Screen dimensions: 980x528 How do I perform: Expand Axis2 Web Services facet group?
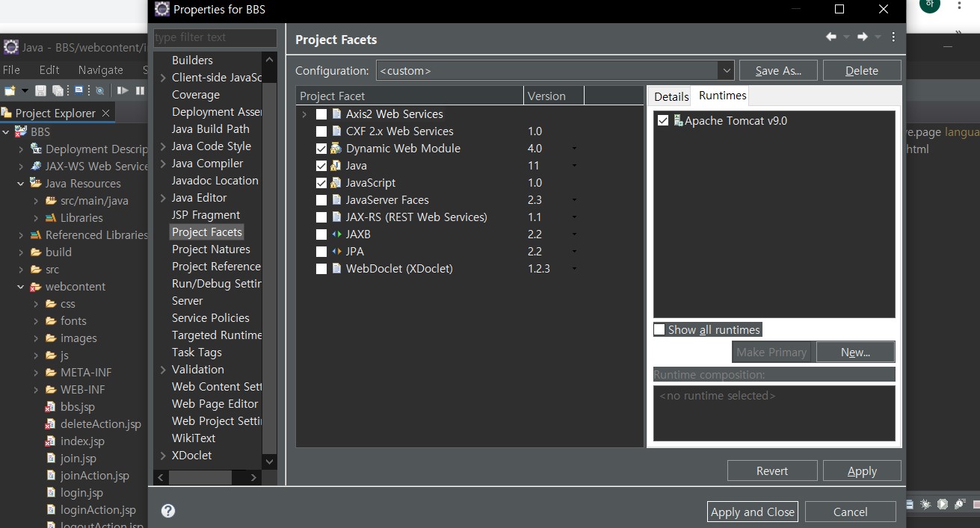(x=304, y=114)
